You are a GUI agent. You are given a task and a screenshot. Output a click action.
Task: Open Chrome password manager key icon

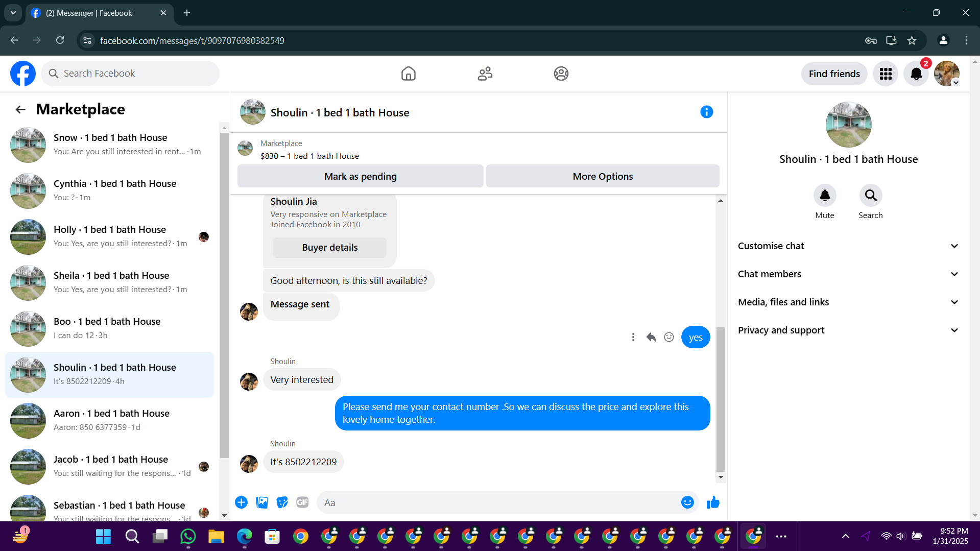871,40
